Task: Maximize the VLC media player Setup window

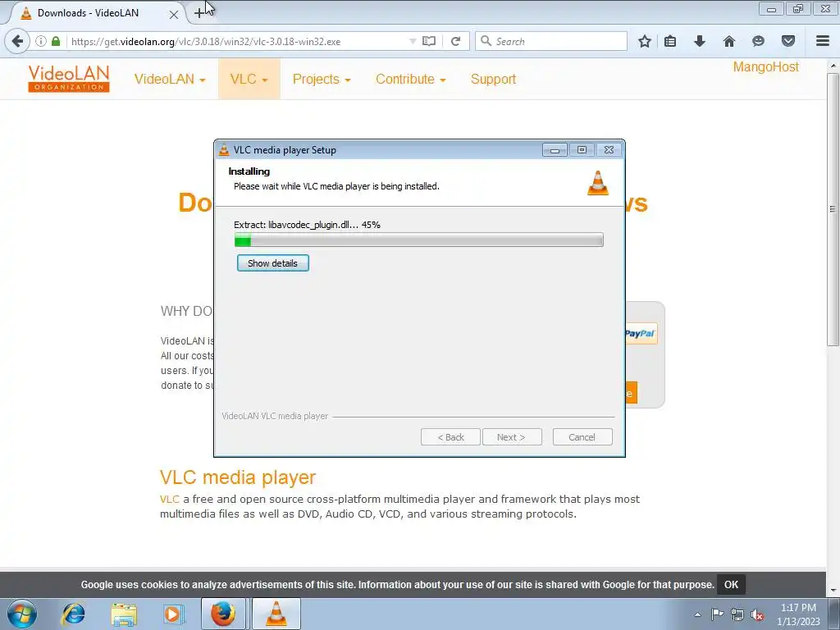Action: (582, 150)
